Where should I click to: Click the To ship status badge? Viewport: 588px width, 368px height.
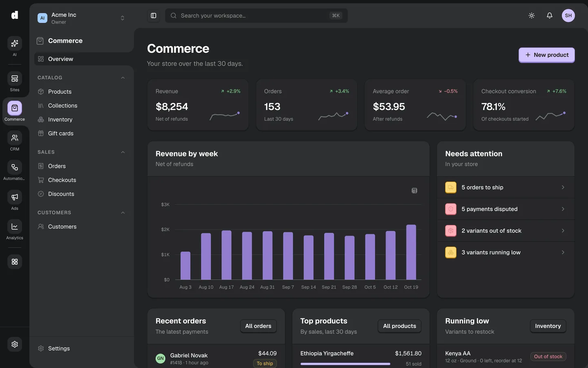(265, 364)
